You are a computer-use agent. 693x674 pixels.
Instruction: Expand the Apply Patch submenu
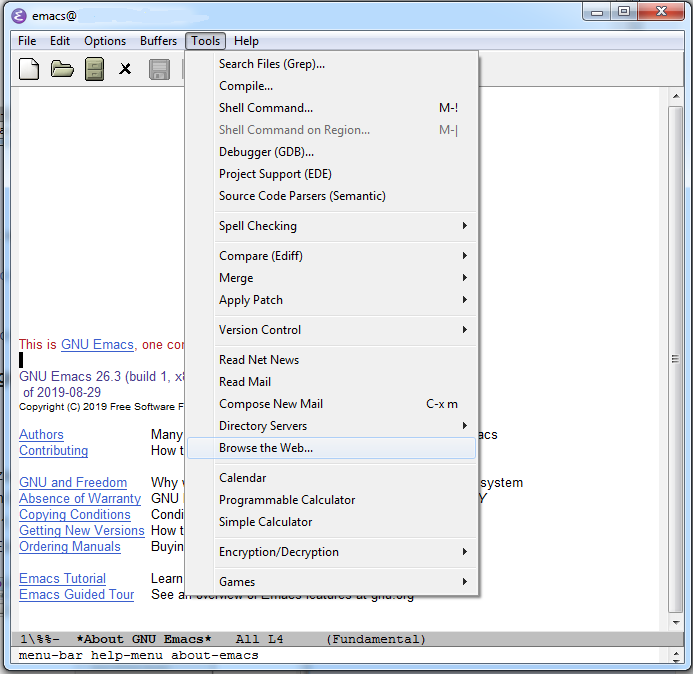(331, 300)
